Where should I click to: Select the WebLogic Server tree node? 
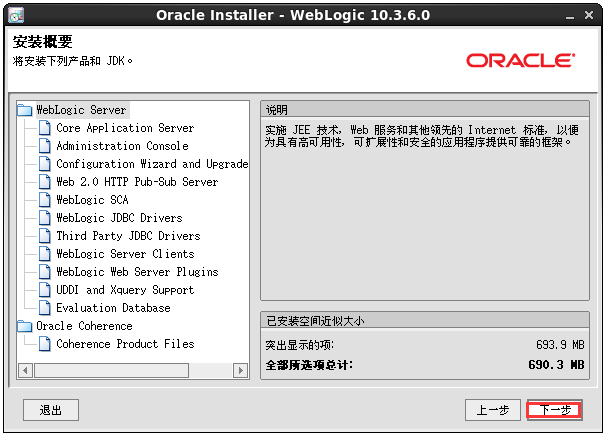(x=81, y=110)
